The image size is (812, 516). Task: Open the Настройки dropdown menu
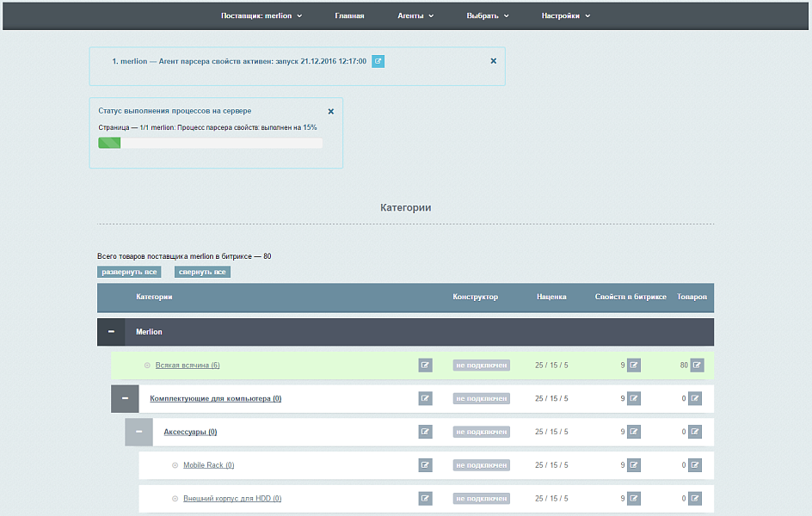pyautogui.click(x=565, y=15)
